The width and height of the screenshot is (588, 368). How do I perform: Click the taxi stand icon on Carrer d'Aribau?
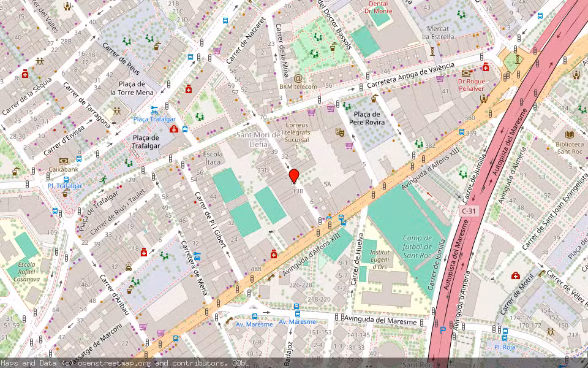click(x=129, y=267)
